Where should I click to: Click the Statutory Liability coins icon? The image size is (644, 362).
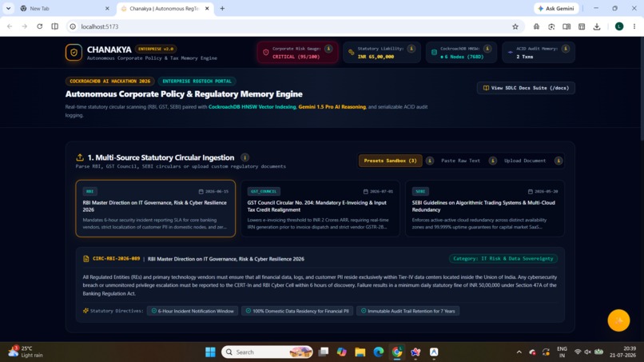coord(351,53)
